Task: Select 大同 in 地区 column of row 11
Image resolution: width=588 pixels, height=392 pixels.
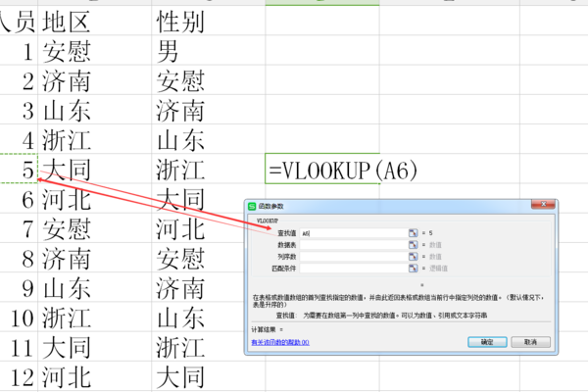Action: coord(94,347)
